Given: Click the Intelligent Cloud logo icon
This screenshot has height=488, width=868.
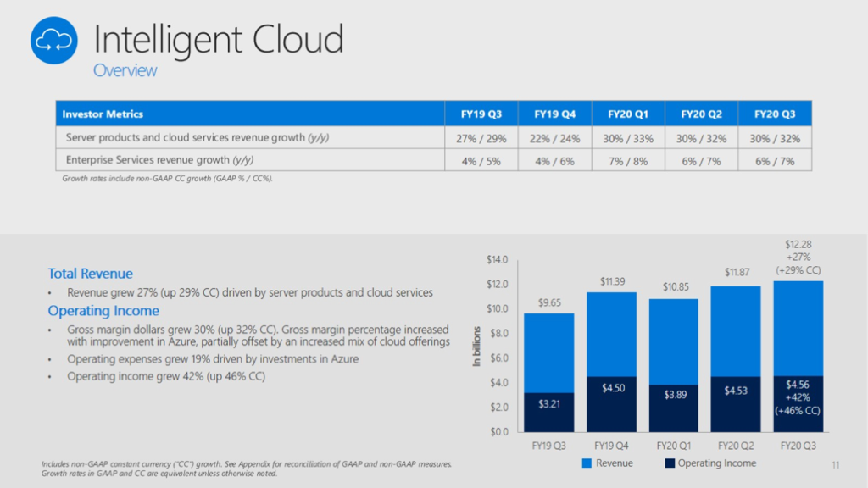Looking at the screenshot, I should click(x=54, y=40).
